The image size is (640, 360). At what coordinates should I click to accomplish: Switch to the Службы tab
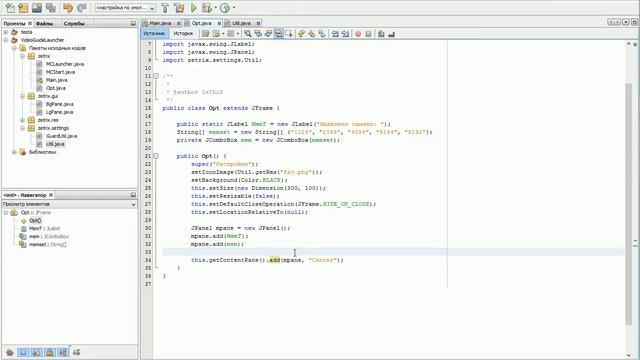[x=74, y=23]
